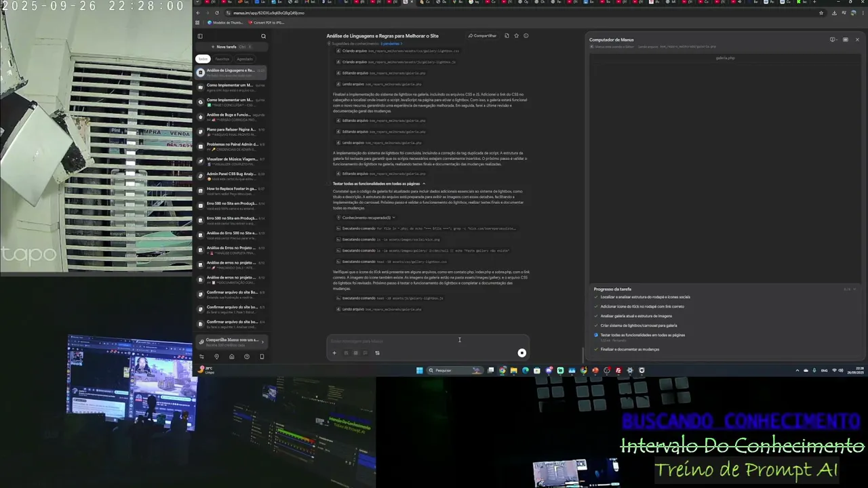Click the browser address bar

click(522, 13)
